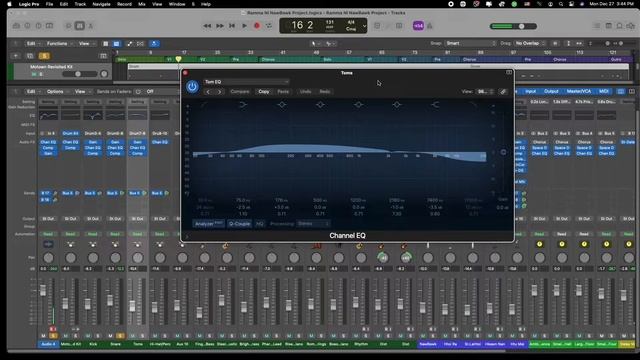Click Compare in the Channel EQ header
This screenshot has width=640, height=360.
(240, 92)
